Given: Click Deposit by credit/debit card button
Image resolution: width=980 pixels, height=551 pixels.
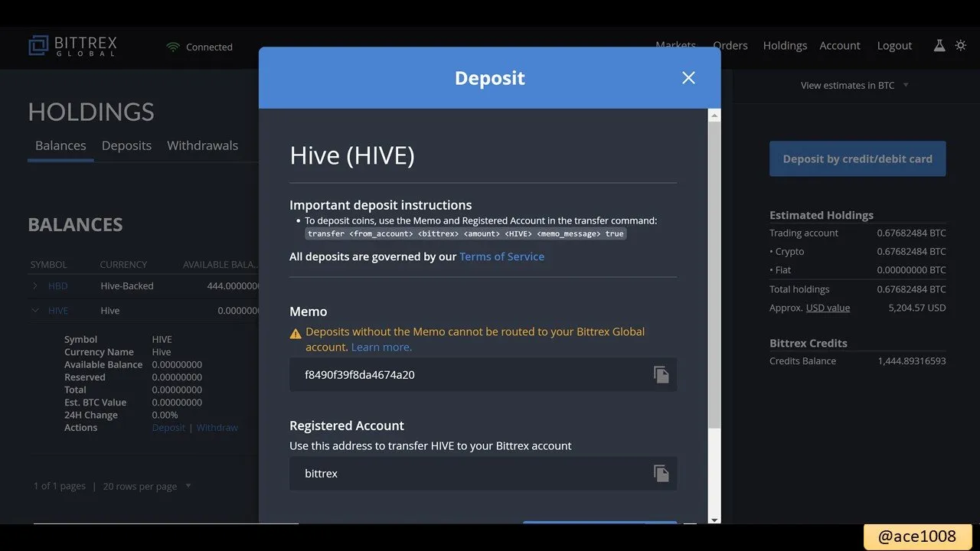Looking at the screenshot, I should pos(857,158).
